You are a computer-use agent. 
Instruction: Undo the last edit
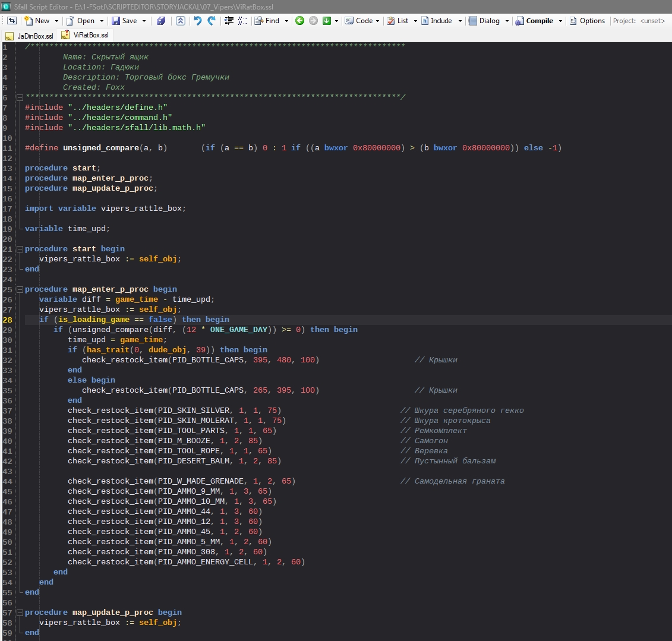click(198, 21)
